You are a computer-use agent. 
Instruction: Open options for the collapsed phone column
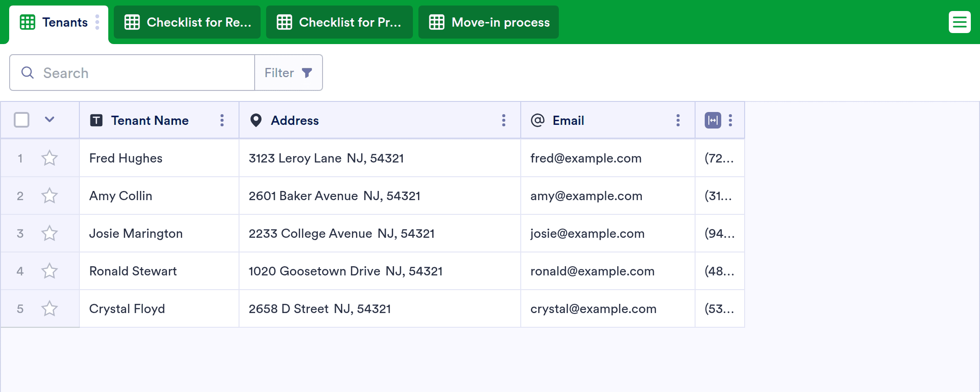pos(730,120)
